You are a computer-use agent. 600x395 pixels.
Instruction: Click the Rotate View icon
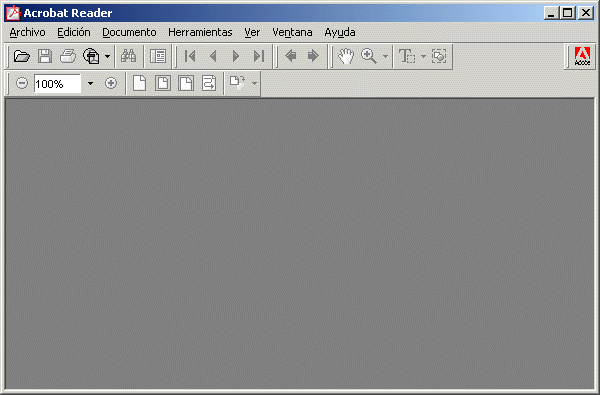(238, 83)
